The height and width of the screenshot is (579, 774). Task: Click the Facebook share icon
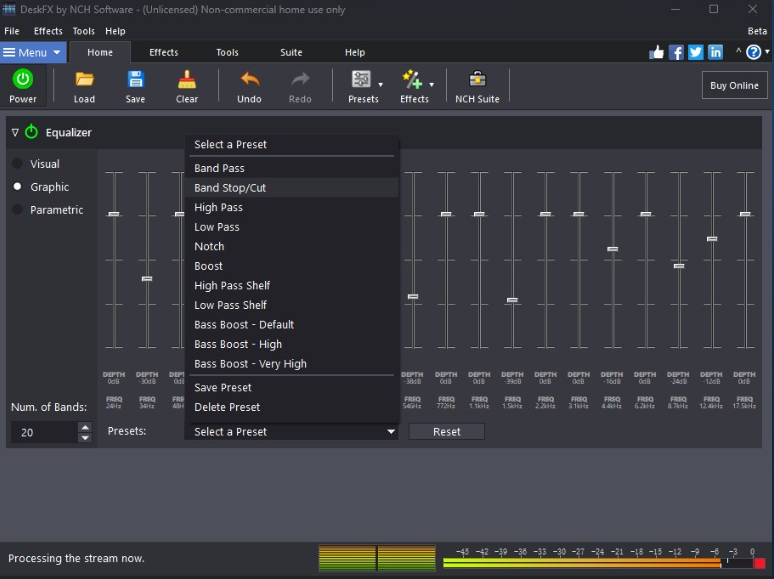tap(676, 52)
